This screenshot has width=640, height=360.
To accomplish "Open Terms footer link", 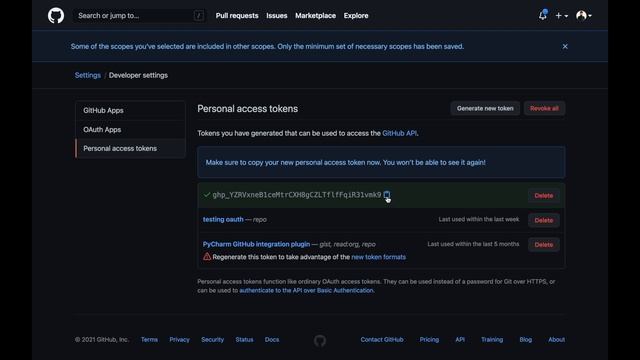I will tap(149, 340).
